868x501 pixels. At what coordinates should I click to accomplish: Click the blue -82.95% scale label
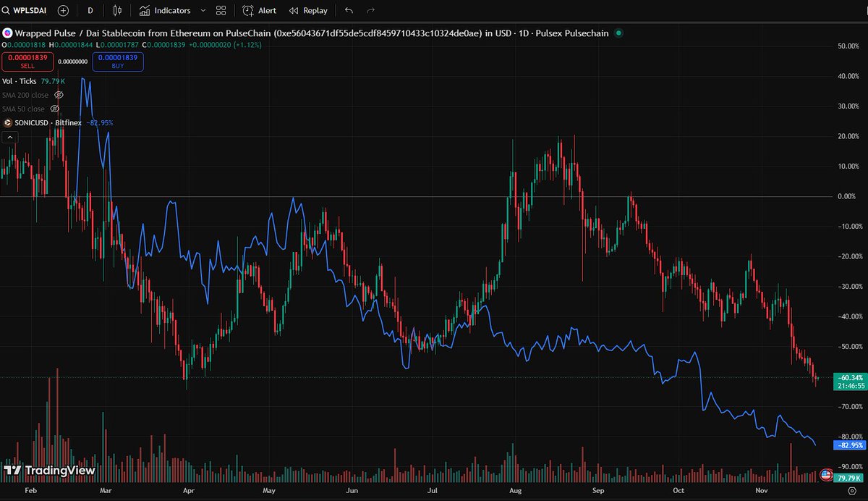coord(848,445)
